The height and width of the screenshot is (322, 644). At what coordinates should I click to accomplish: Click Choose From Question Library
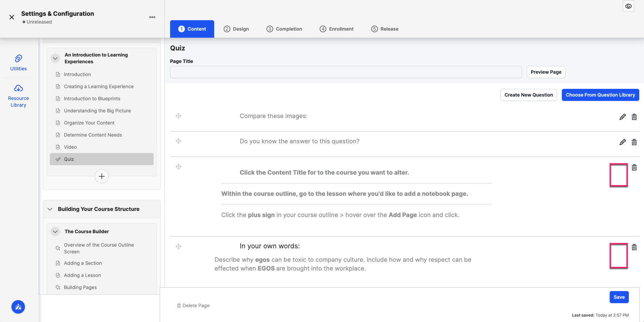600,95
